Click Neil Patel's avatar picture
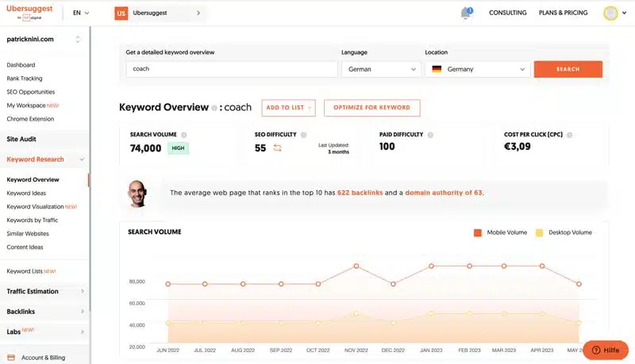635x364 pixels. click(x=137, y=193)
